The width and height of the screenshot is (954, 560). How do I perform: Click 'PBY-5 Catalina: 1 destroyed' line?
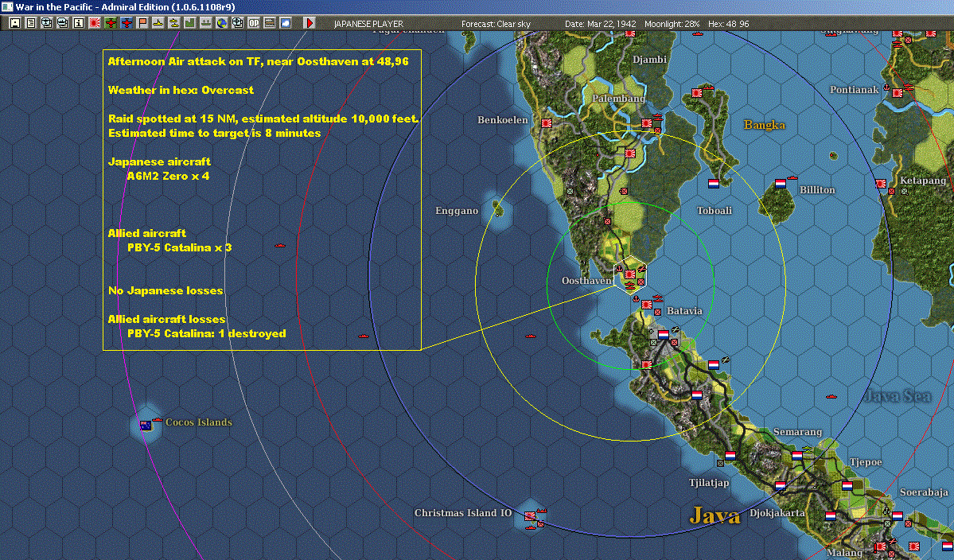pos(206,333)
